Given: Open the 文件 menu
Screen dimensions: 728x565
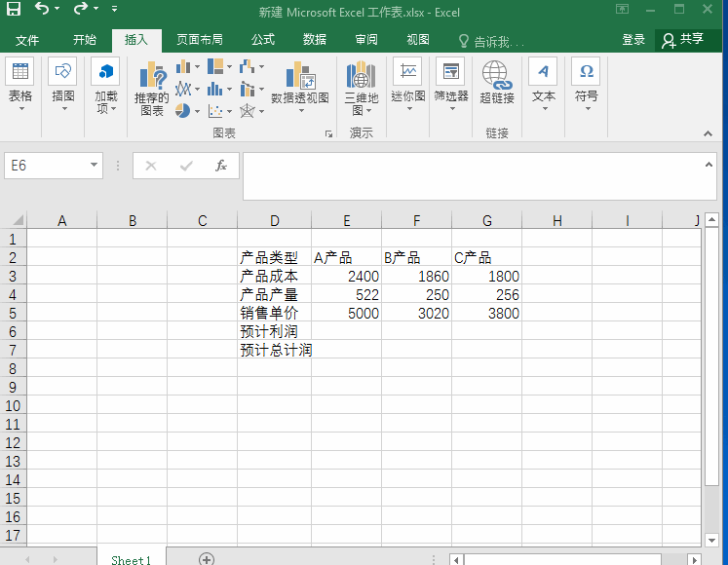Looking at the screenshot, I should pos(27,40).
